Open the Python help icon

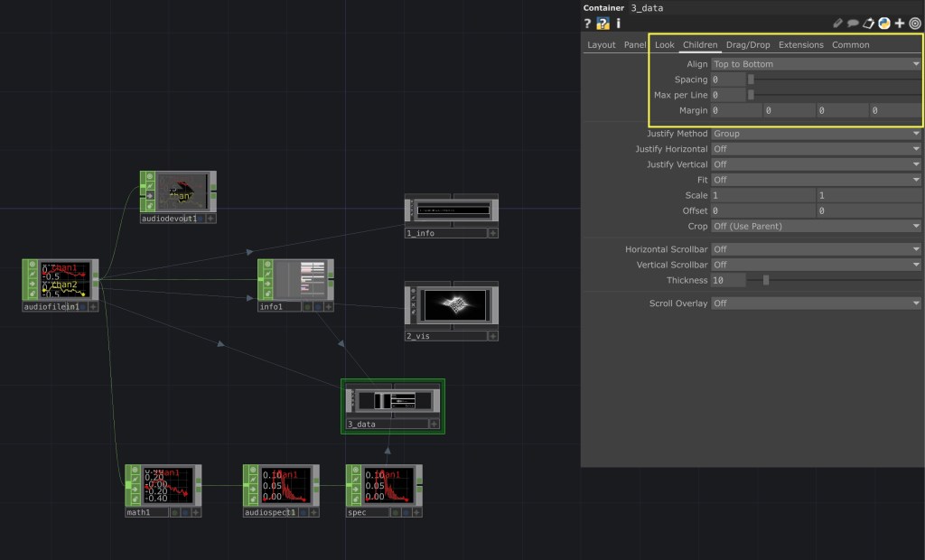click(603, 23)
